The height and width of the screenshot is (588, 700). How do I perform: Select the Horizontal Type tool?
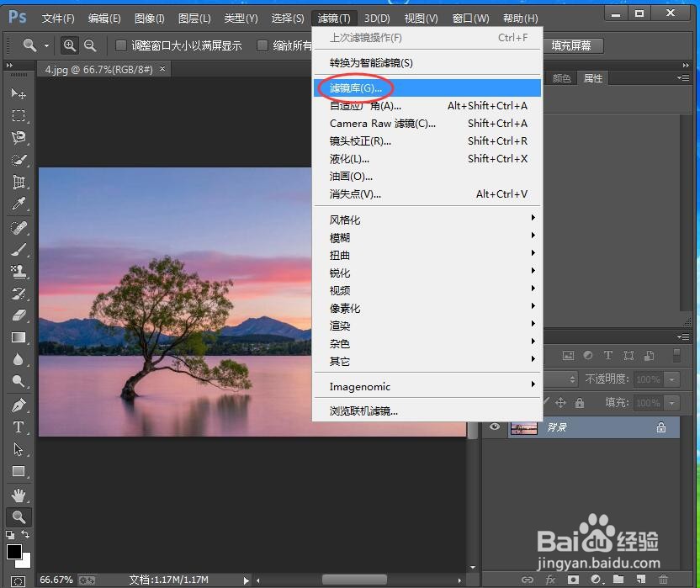click(x=19, y=427)
